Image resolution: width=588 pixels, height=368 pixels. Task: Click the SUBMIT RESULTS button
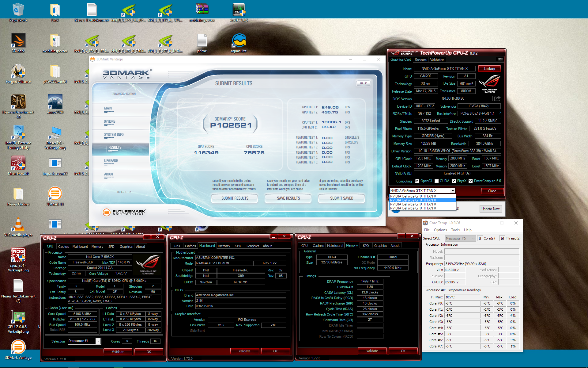235,198
